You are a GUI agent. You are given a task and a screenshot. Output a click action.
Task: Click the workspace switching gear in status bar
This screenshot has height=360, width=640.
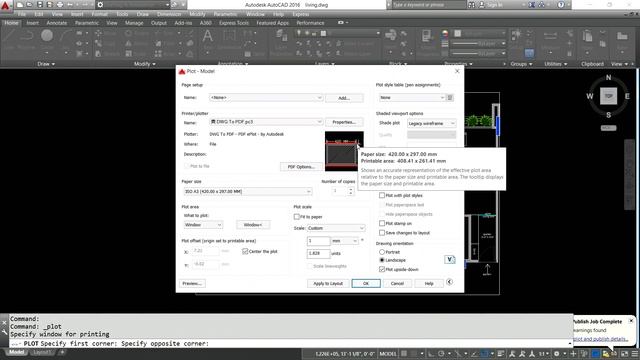pyautogui.click(x=557, y=354)
